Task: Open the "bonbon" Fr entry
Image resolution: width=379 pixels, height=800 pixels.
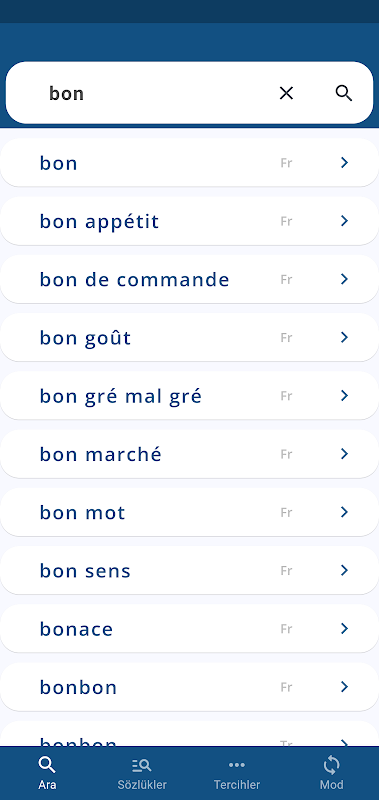Action: pos(189,687)
